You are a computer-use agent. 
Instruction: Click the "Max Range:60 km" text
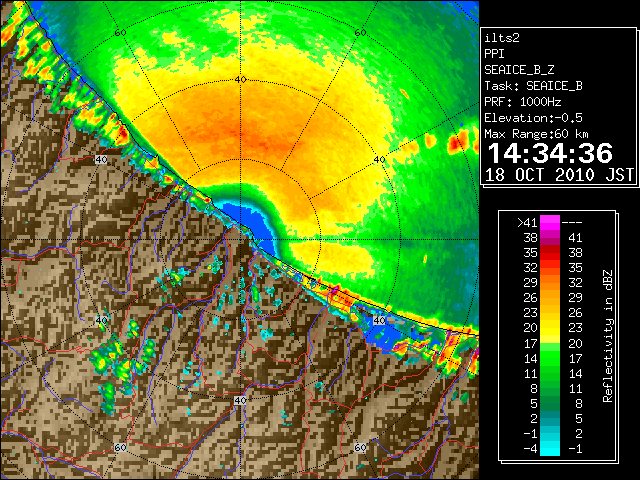(x=536, y=134)
